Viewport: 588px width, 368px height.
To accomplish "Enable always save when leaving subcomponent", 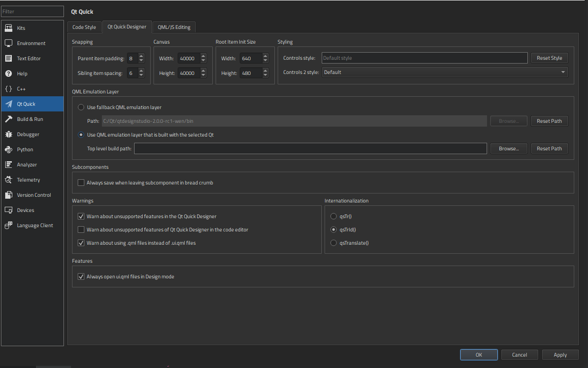I will pos(81,183).
